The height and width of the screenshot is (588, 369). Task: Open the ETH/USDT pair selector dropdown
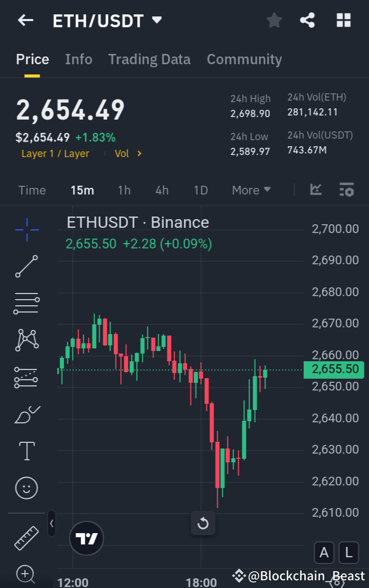tap(157, 20)
